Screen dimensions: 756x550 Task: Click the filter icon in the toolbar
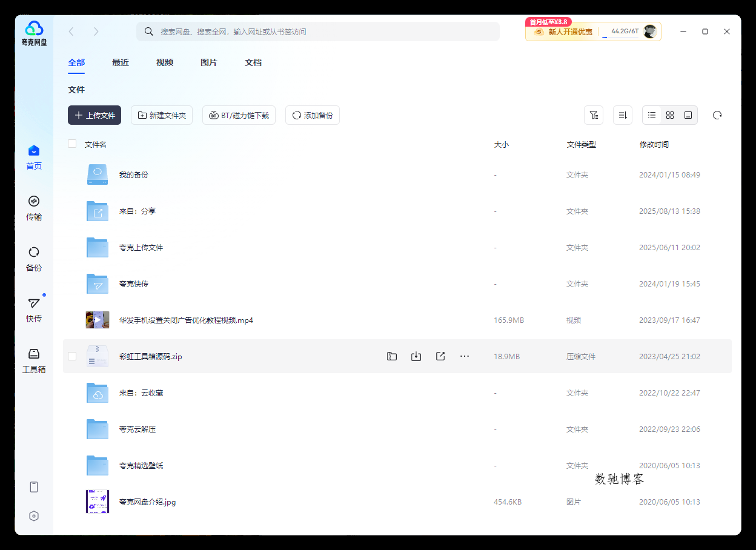coord(594,115)
